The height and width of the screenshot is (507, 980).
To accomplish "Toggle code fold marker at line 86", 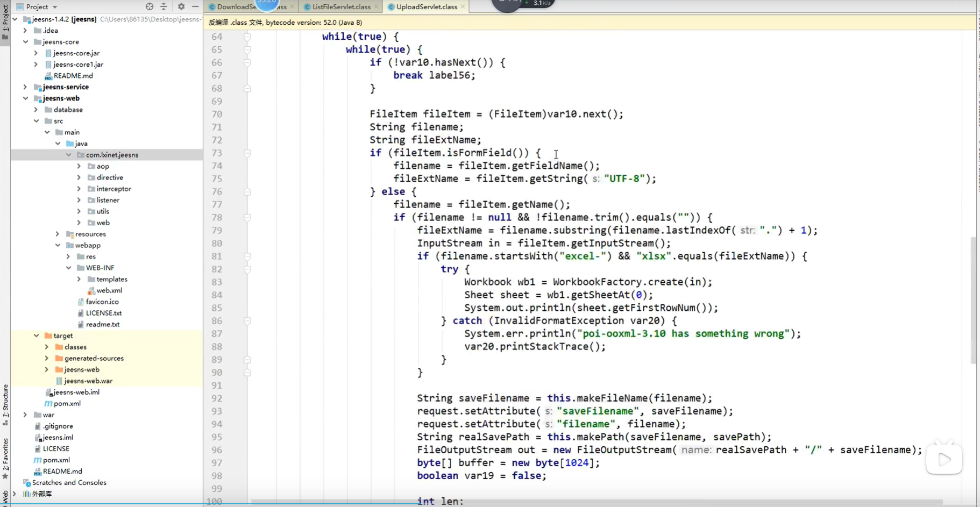I will pyautogui.click(x=247, y=320).
